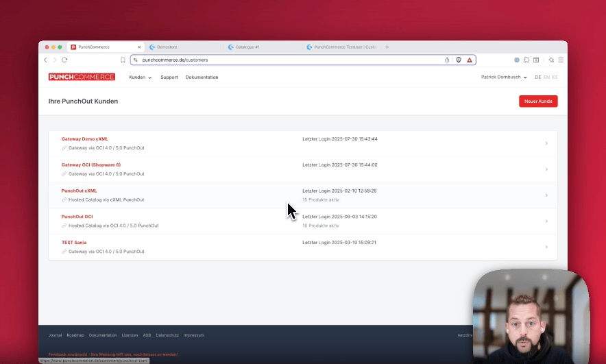The image size is (606, 364).
Task: Click the PunchCommerce logo
Action: [82, 77]
